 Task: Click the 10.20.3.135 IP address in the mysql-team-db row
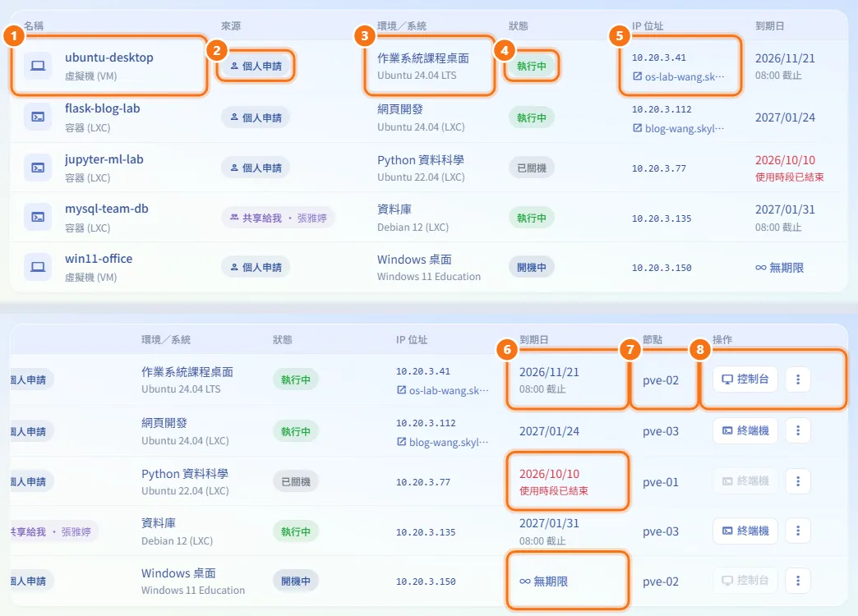pos(662,218)
